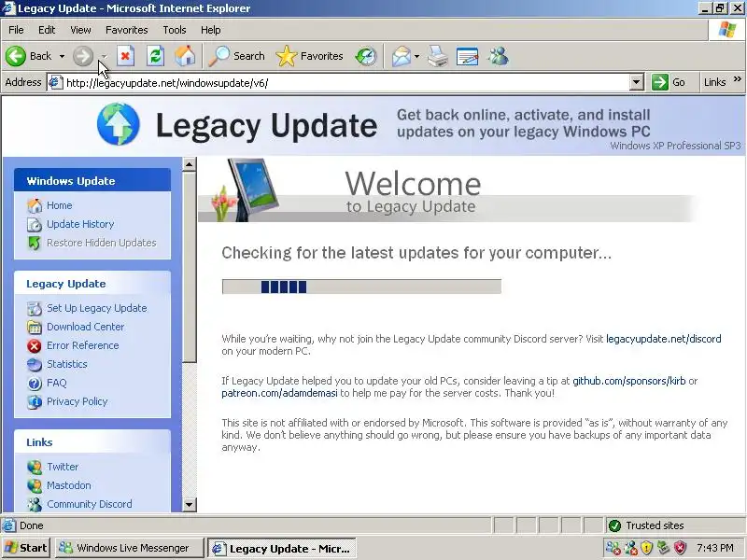The height and width of the screenshot is (560, 747).
Task: Click the red shield tray icon
Action: 681,548
